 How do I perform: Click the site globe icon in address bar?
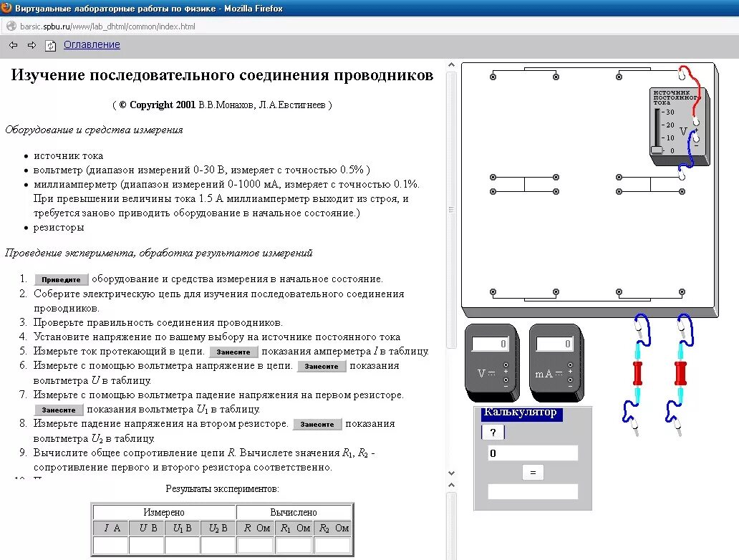[11, 26]
